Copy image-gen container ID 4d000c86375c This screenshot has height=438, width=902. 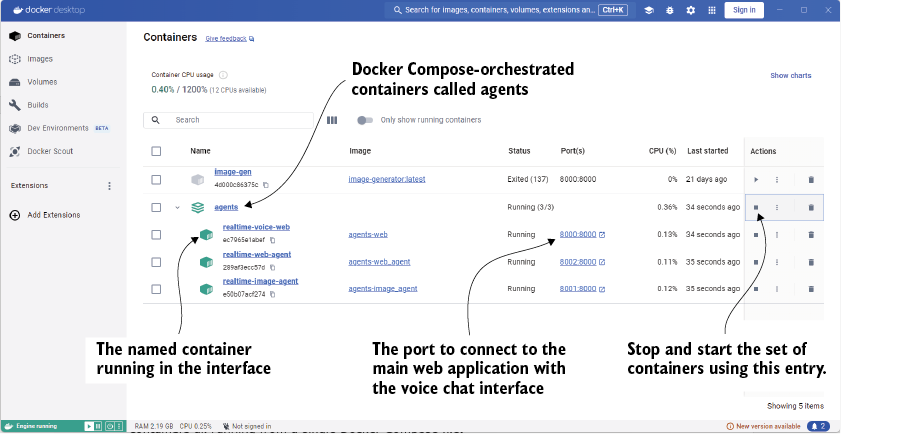[266, 185]
